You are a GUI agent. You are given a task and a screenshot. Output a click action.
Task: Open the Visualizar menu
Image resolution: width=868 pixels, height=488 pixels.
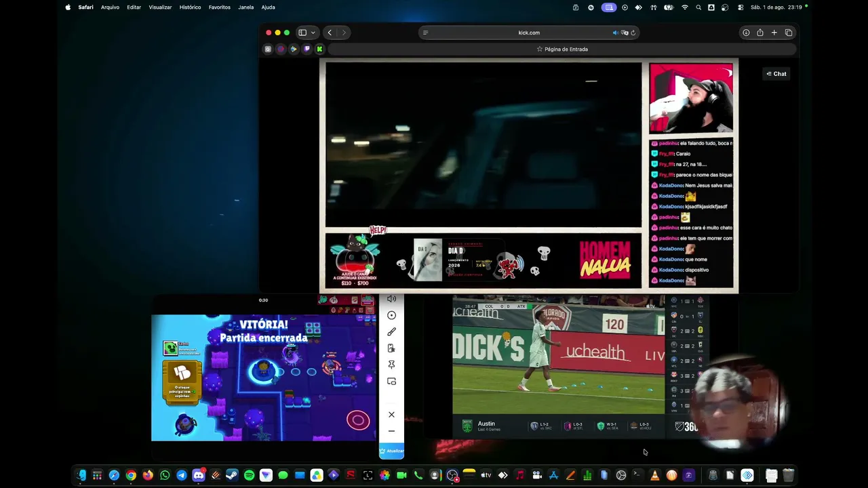(x=160, y=7)
